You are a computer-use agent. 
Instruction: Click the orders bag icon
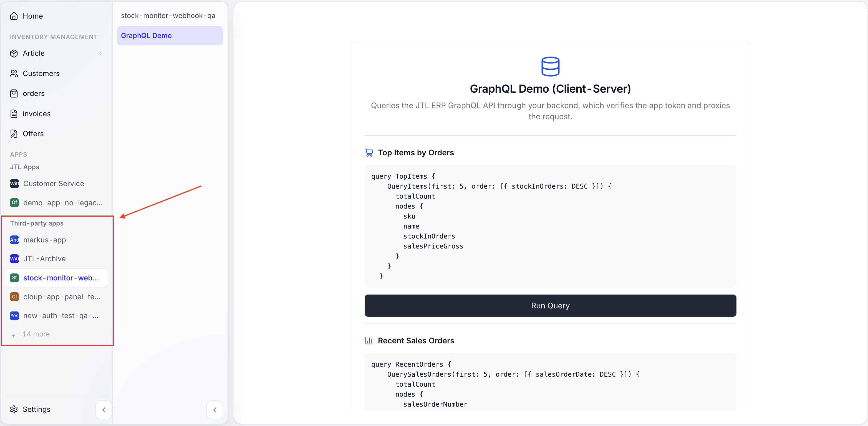(x=14, y=93)
